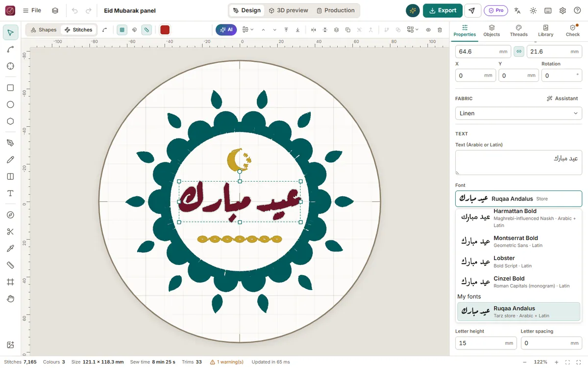
Task: Click the Pro badge button
Action: (495, 10)
